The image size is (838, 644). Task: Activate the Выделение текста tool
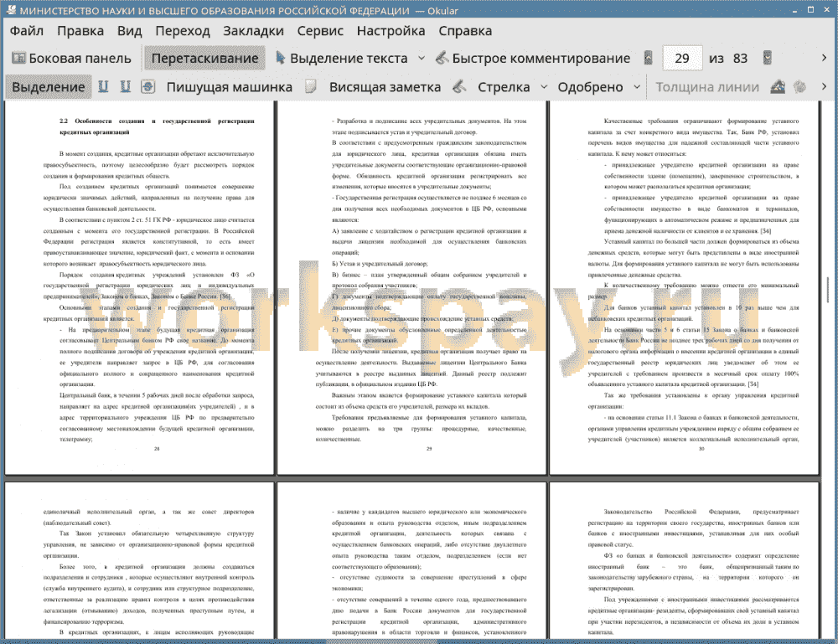(x=342, y=59)
